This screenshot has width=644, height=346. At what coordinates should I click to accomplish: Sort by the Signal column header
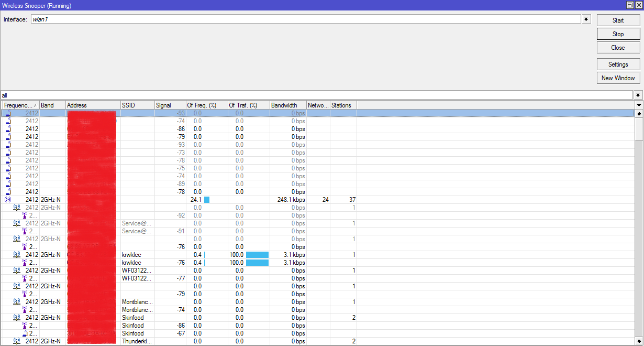click(170, 105)
